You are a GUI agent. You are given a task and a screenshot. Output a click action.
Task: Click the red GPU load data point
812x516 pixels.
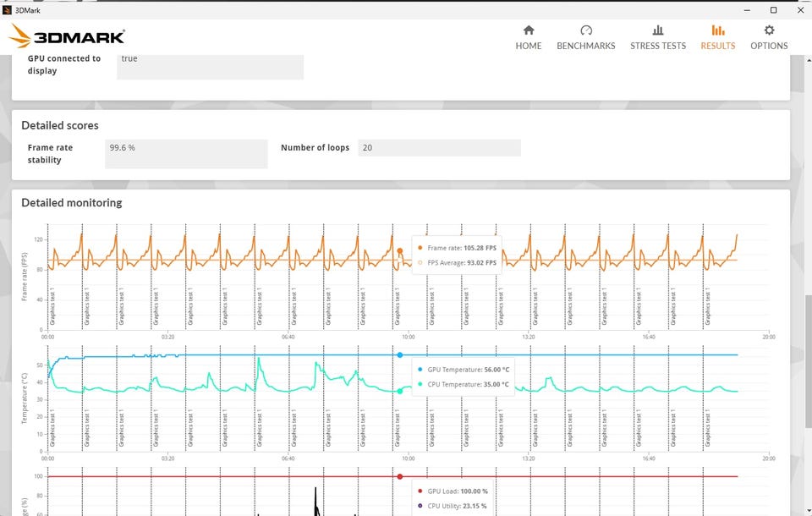click(400, 476)
